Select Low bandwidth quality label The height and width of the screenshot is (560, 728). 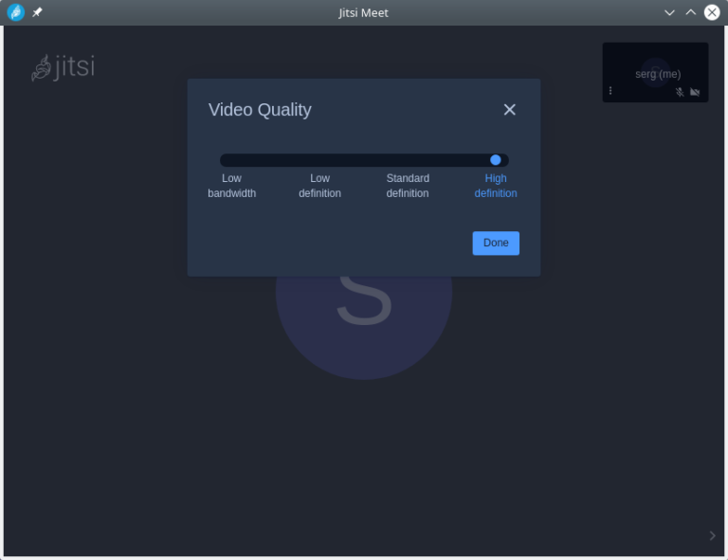click(x=231, y=186)
